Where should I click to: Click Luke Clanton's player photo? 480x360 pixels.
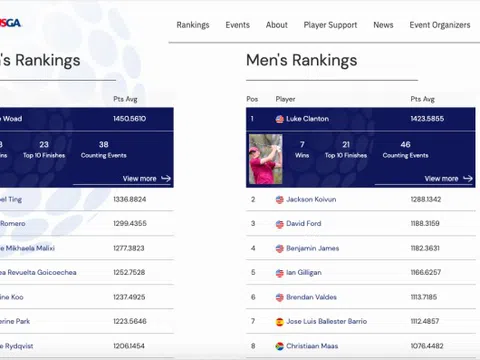click(x=266, y=159)
